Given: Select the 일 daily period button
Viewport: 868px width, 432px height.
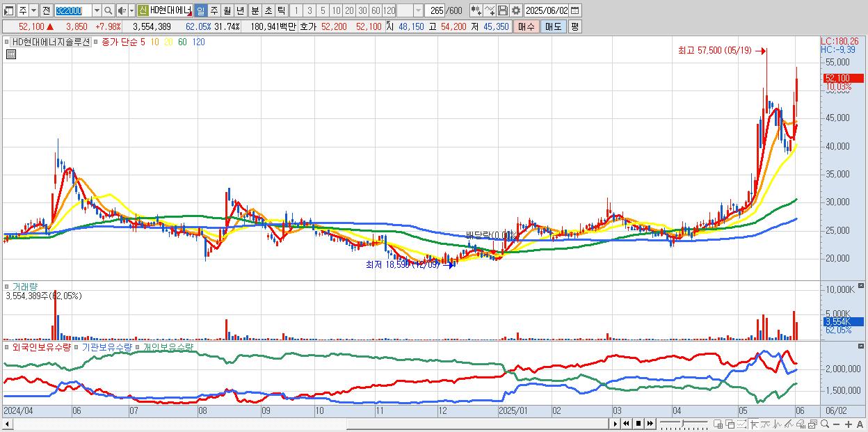Looking at the screenshot, I should point(200,10).
